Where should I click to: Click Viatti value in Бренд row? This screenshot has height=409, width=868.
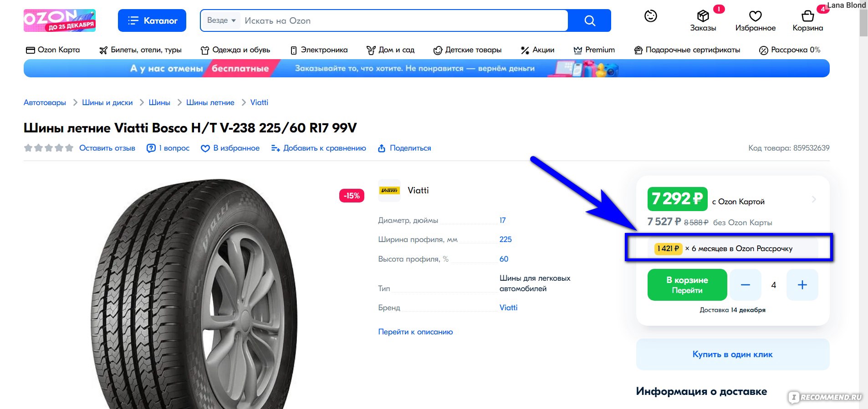[508, 308]
